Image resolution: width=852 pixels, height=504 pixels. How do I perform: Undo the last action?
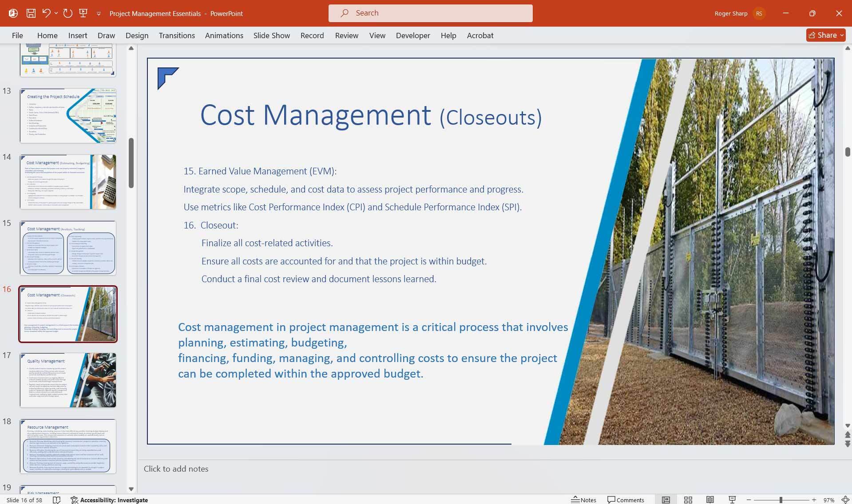(45, 13)
